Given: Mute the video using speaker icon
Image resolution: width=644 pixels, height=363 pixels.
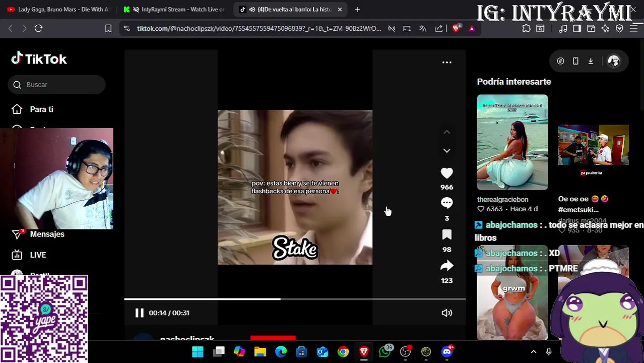Looking at the screenshot, I should click(x=446, y=313).
